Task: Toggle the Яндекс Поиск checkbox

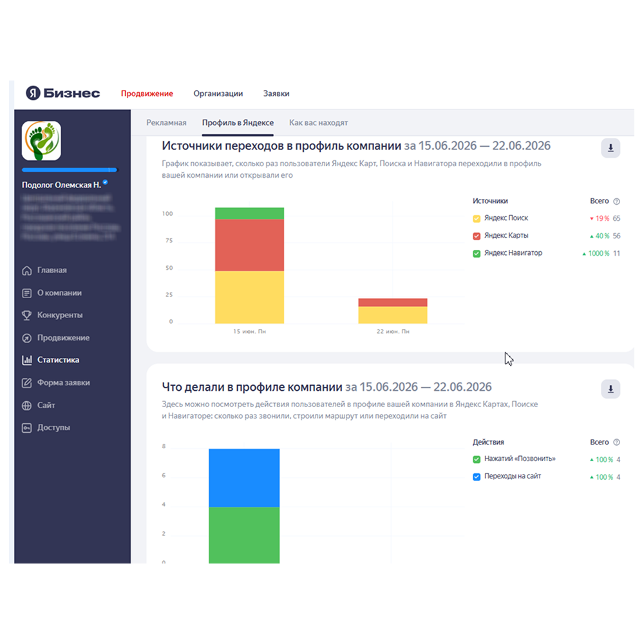Action: (x=477, y=218)
